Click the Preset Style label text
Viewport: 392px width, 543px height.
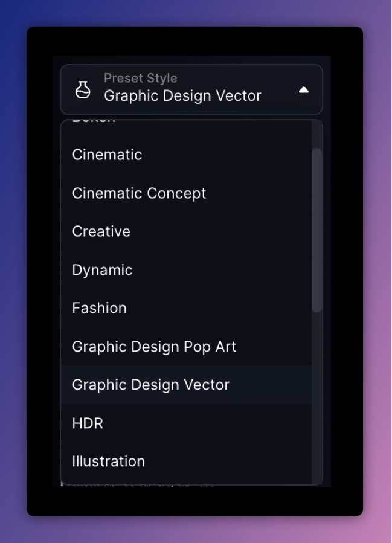tap(140, 78)
